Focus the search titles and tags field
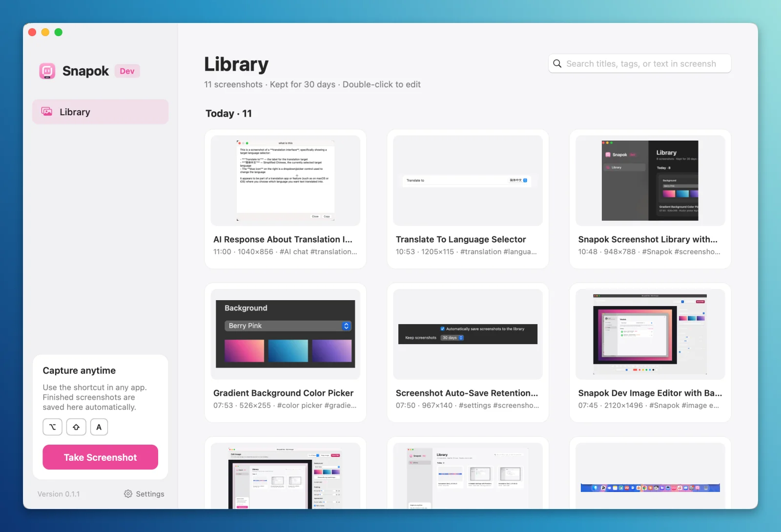 (x=640, y=63)
